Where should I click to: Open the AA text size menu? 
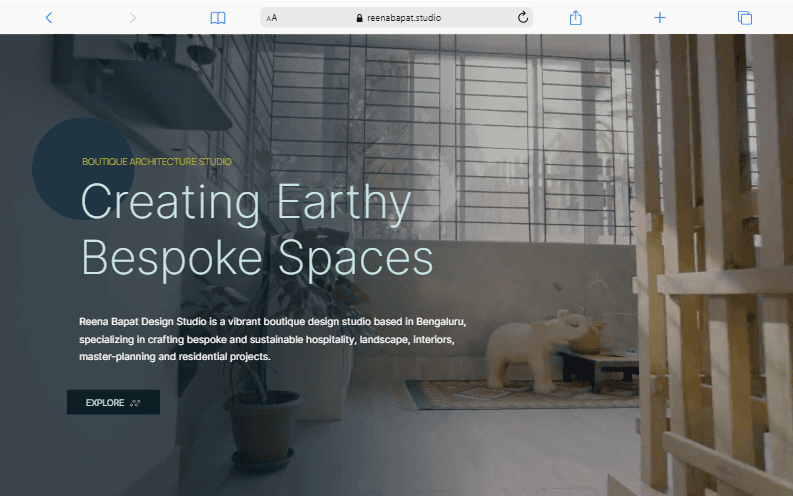[x=272, y=18]
